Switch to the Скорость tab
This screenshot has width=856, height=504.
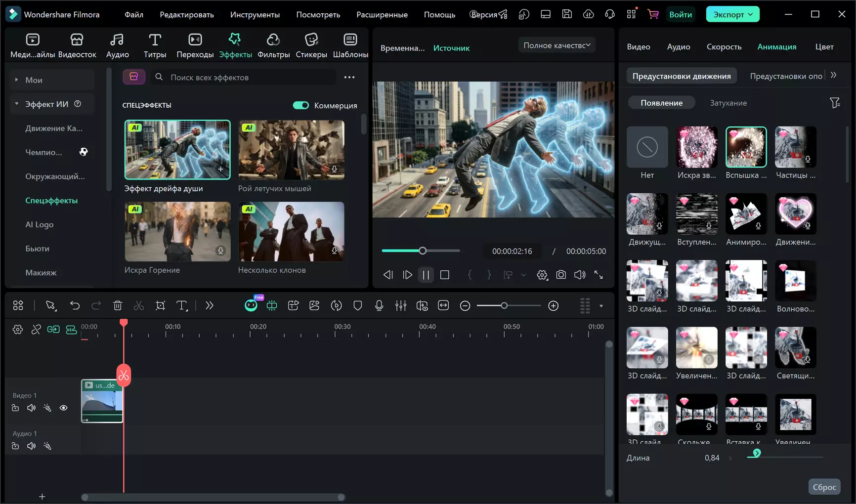[724, 47]
